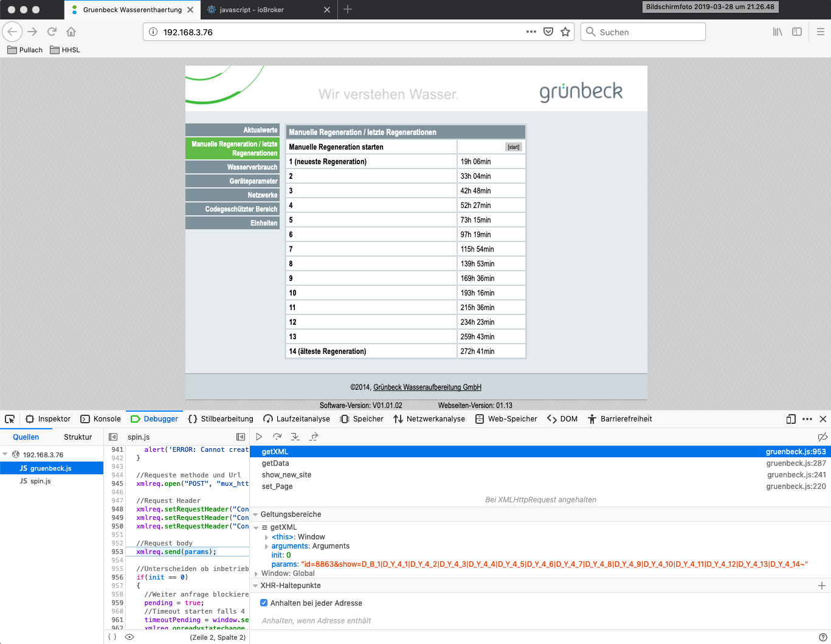This screenshot has height=644, width=831.
Task: Collapse the getXML scope block
Action: click(256, 527)
